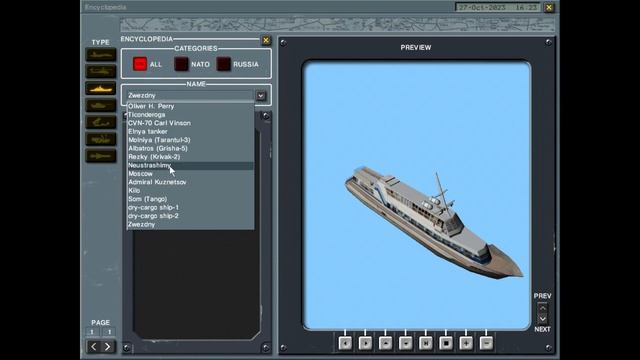This screenshot has height=360, width=640.
Task: Turn to the previous page with the left chevron
Action: pyautogui.click(x=93, y=347)
